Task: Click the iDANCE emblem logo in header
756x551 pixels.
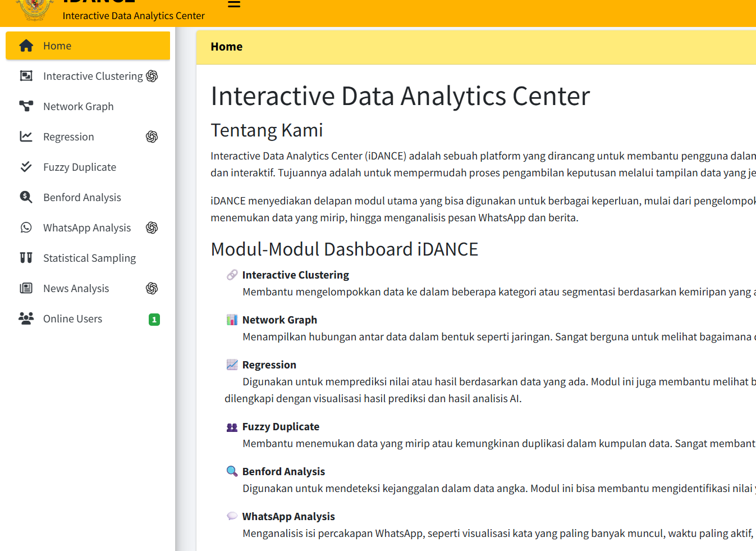Action: coord(35,10)
